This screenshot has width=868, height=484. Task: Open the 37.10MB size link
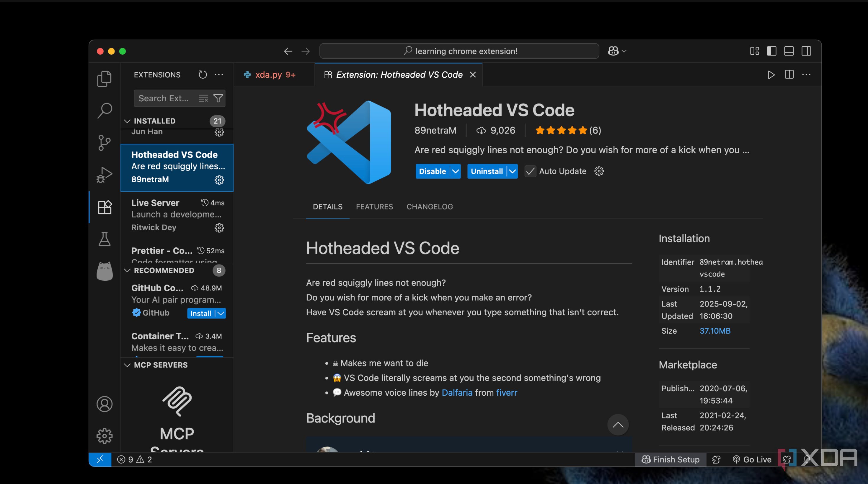click(x=715, y=331)
